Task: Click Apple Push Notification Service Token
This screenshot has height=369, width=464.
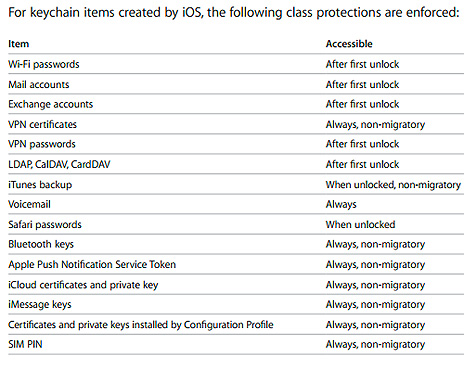Action: click(92, 264)
